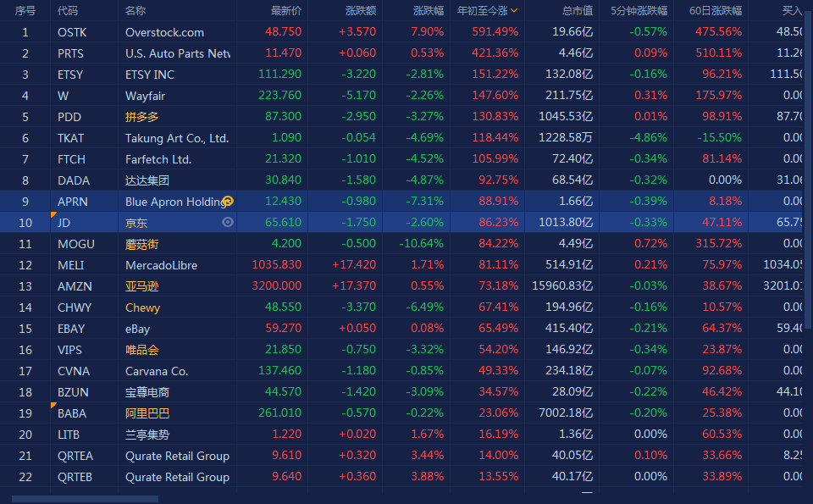The image size is (813, 504).
Task: Select Overstock's latest price 48.750
Action: [x=283, y=31]
